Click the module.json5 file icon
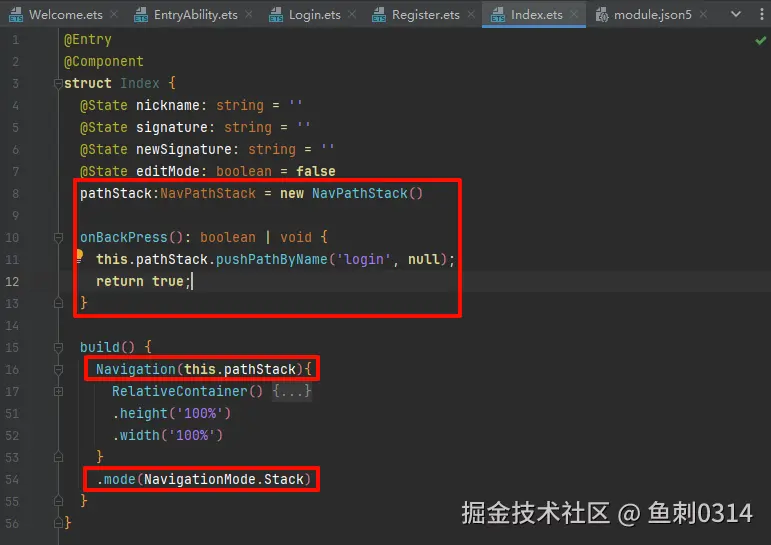 pyautogui.click(x=602, y=15)
